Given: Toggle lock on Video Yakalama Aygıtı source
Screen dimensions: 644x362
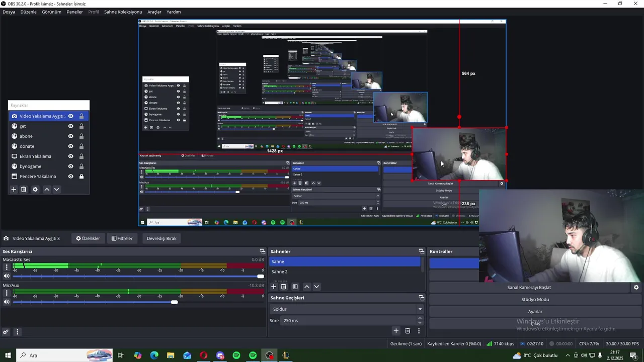Looking at the screenshot, I should coord(82,116).
